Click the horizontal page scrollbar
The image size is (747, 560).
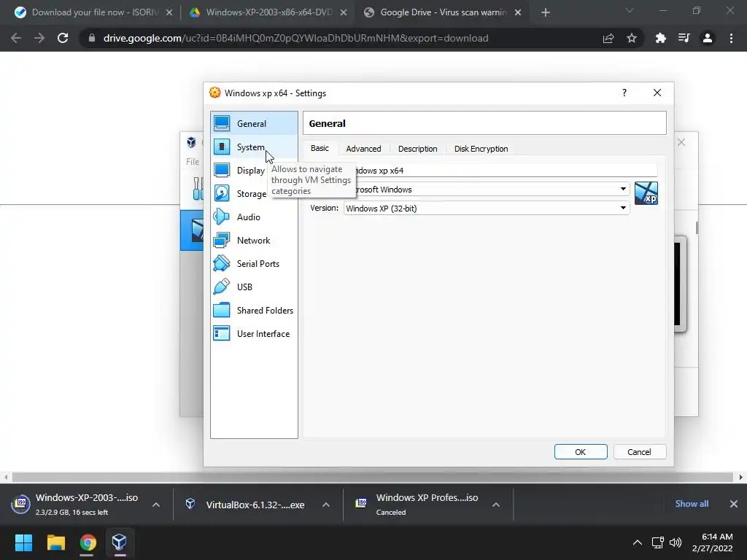pyautogui.click(x=372, y=477)
